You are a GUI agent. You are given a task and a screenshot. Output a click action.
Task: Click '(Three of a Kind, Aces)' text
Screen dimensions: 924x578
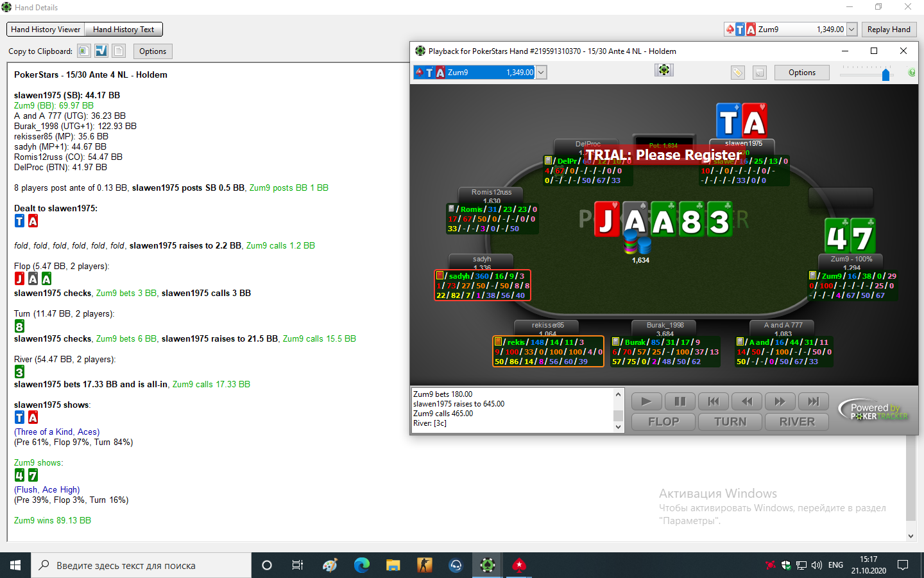click(57, 432)
